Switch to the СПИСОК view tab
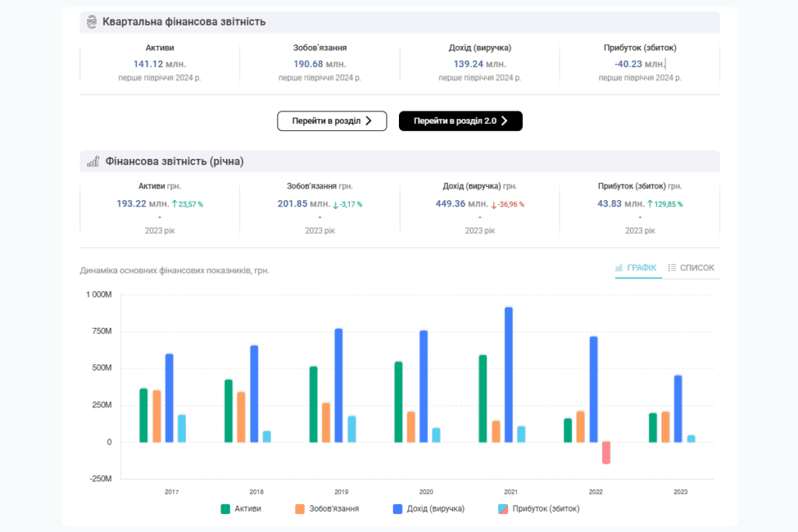798x532 pixels. point(690,267)
